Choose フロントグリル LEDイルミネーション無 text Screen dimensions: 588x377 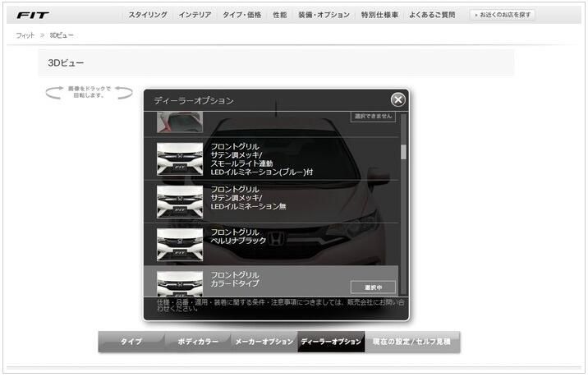tap(248, 198)
